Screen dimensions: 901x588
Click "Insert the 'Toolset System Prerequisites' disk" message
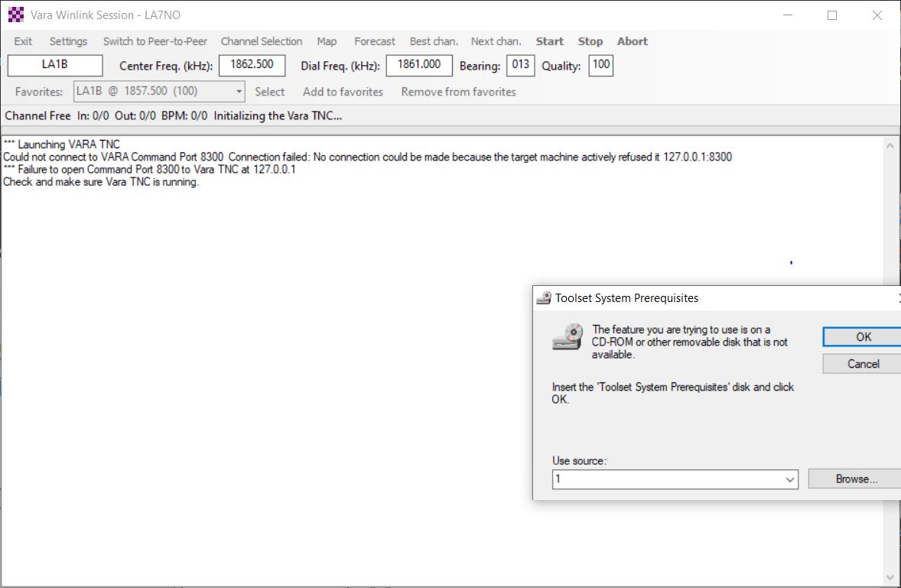coord(673,393)
